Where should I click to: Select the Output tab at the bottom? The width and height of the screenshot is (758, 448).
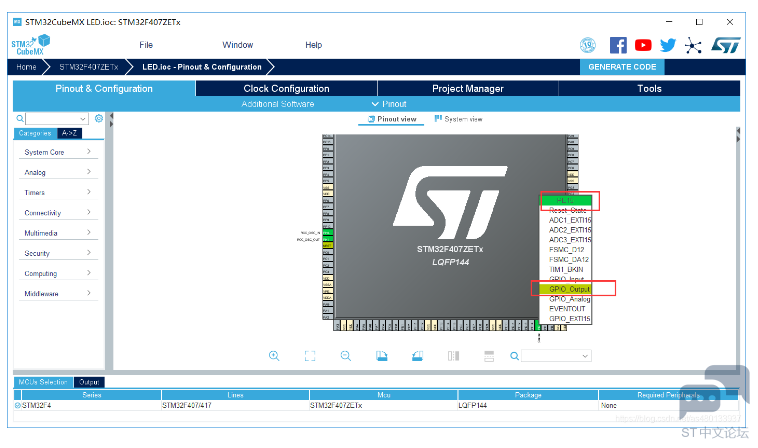[x=89, y=382]
